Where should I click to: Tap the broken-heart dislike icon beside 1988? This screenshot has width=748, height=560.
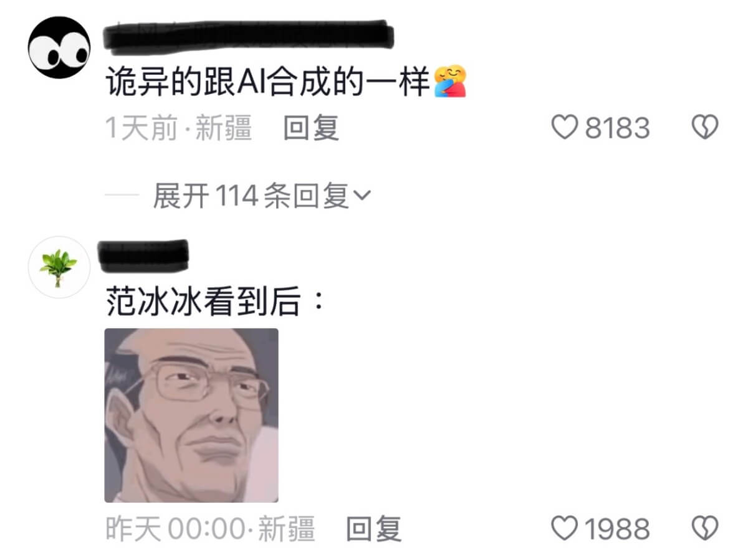[x=705, y=529]
